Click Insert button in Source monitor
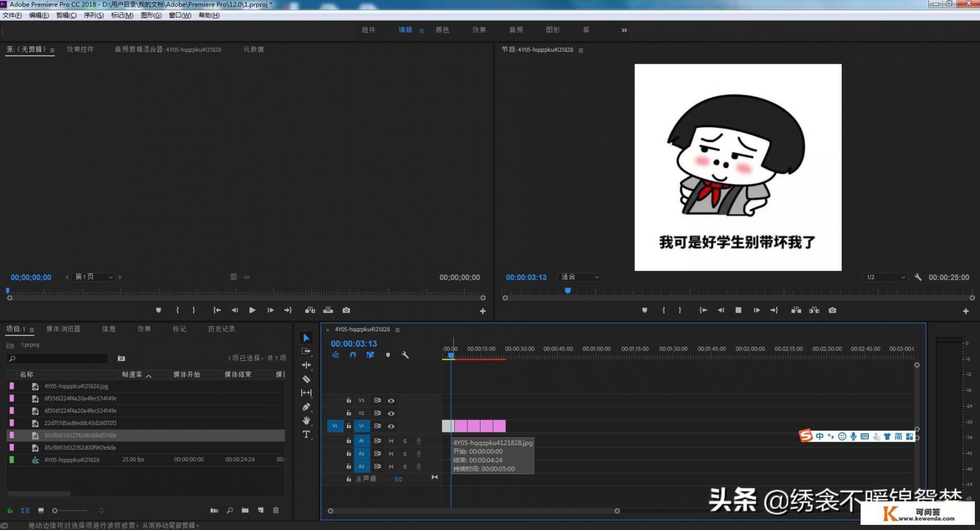This screenshot has width=980, height=530. 310,310
